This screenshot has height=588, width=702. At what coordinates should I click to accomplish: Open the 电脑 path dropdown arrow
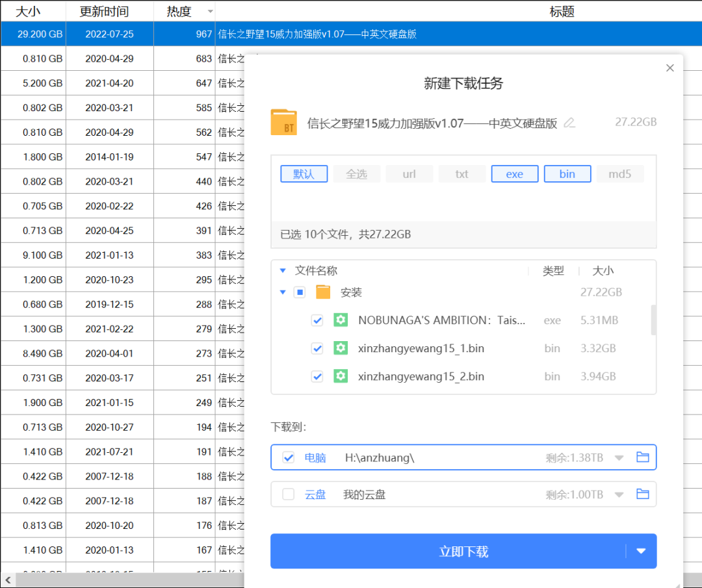619,458
